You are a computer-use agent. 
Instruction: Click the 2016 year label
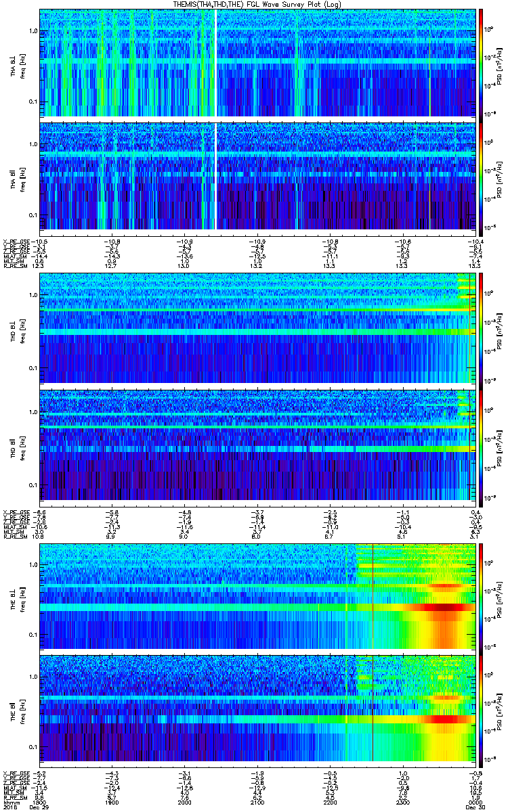11,807
